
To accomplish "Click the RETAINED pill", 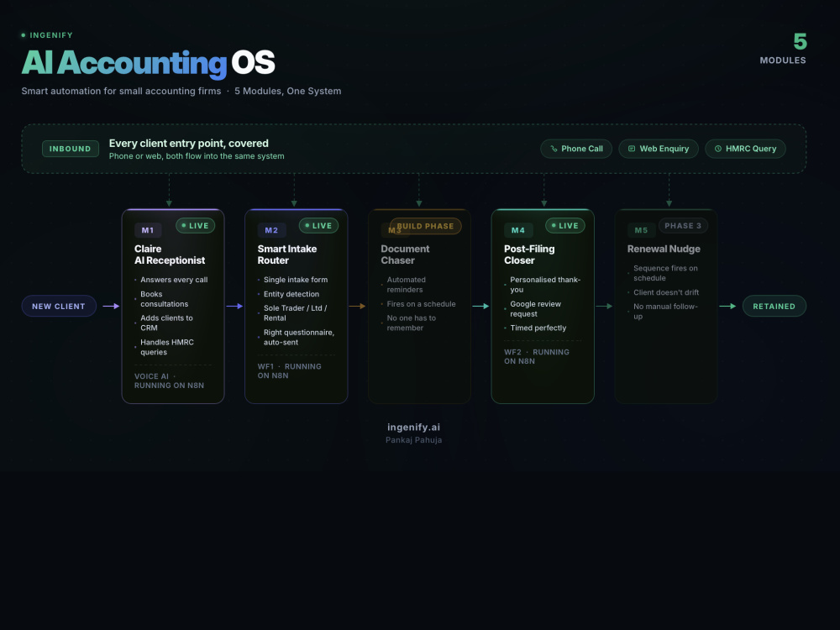I will pyautogui.click(x=774, y=307).
